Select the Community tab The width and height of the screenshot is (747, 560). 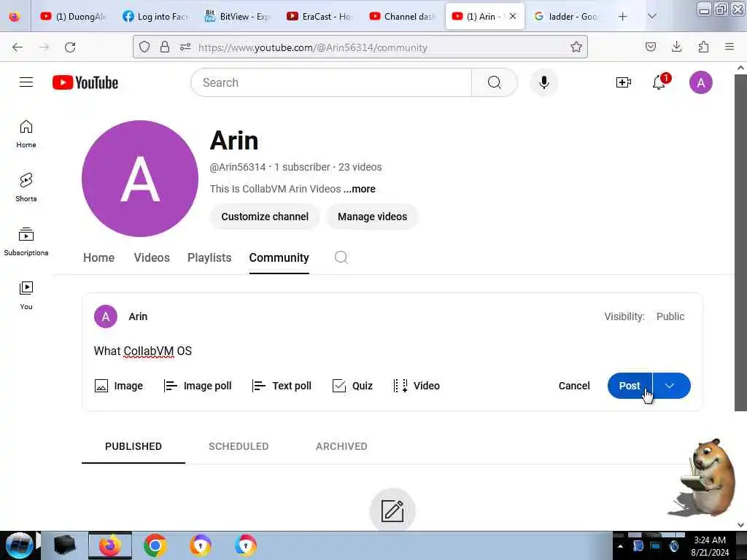coord(279,257)
